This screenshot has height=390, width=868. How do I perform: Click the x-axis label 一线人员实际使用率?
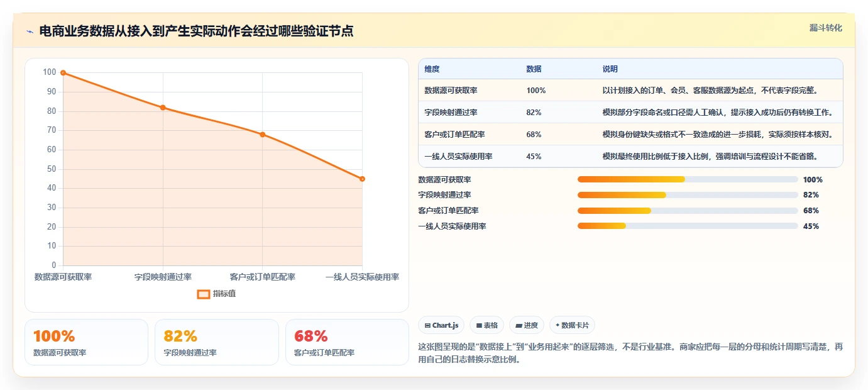click(x=362, y=277)
